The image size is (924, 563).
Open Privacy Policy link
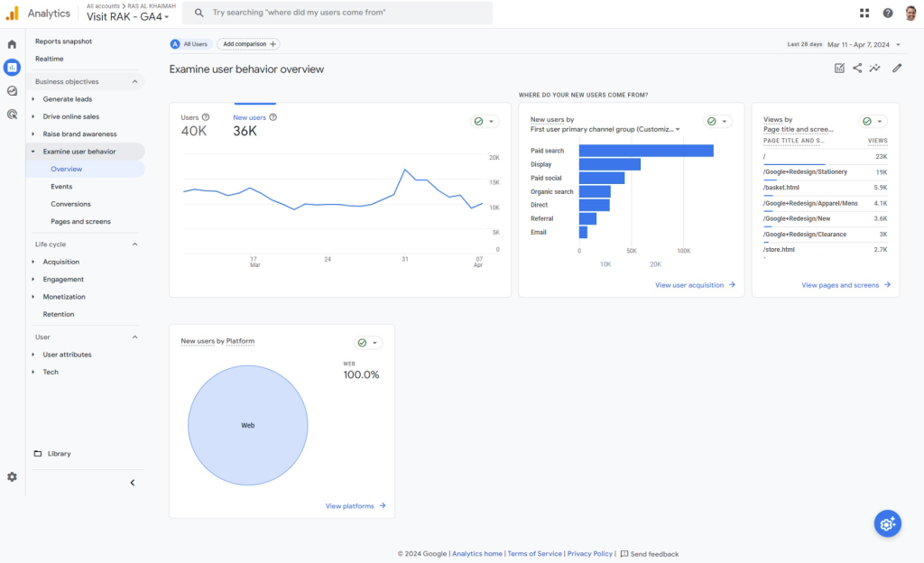click(x=590, y=554)
